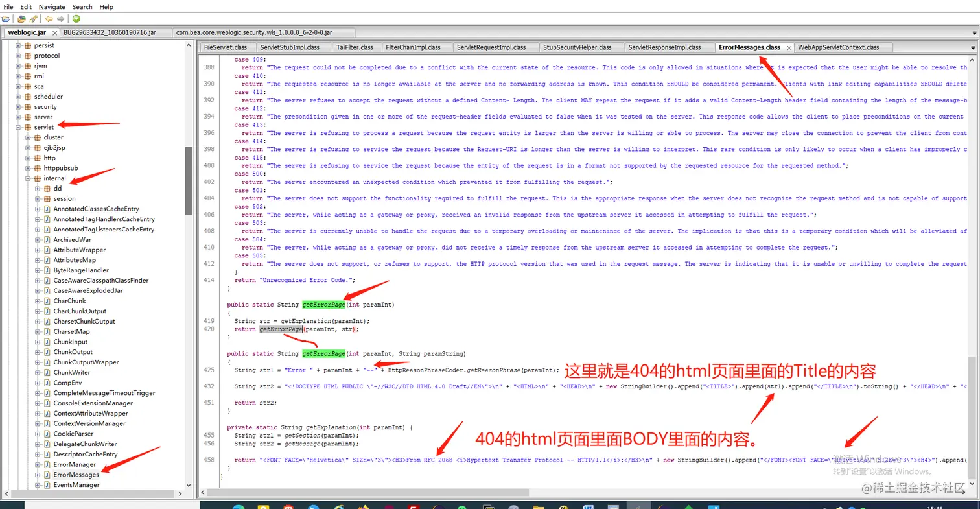
Task: Collapse the servlet package node
Action: point(18,127)
